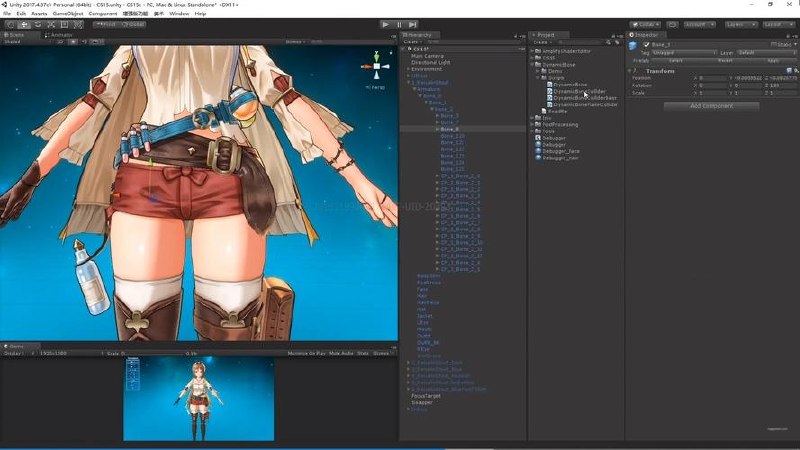Select the DynamicBoneColliderBase script icon

pos(549,98)
